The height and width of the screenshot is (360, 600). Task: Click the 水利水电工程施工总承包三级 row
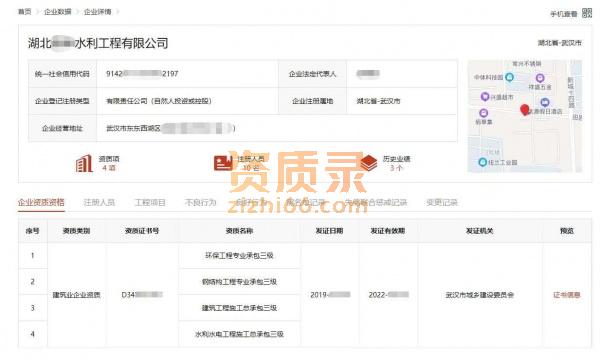tap(239, 334)
